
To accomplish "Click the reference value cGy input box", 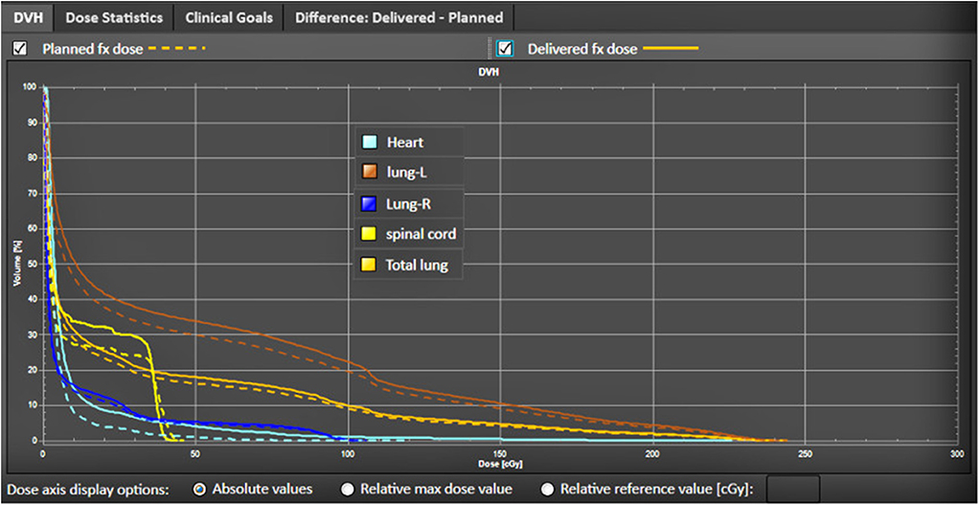I will click(x=792, y=489).
